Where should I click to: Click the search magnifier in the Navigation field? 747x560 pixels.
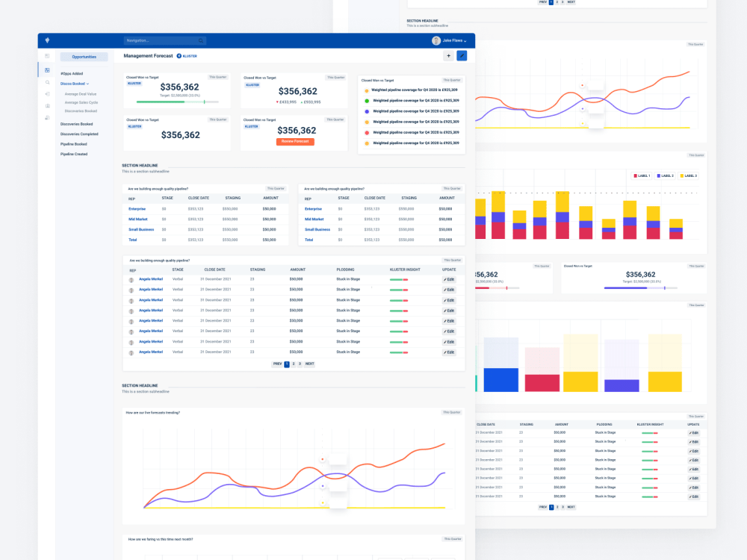201,41
